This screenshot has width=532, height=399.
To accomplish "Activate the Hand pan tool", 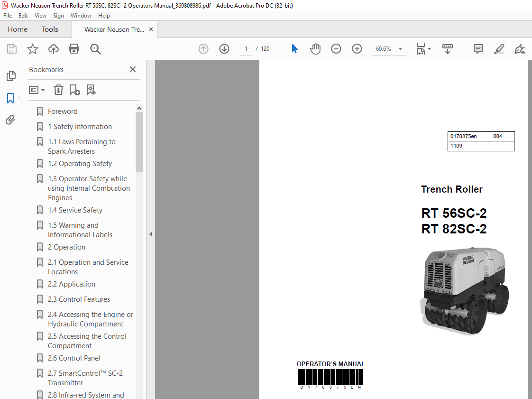I will coord(315,49).
